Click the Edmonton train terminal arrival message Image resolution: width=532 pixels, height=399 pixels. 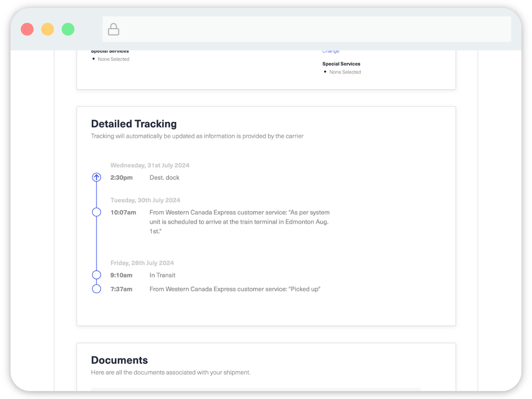point(239,222)
